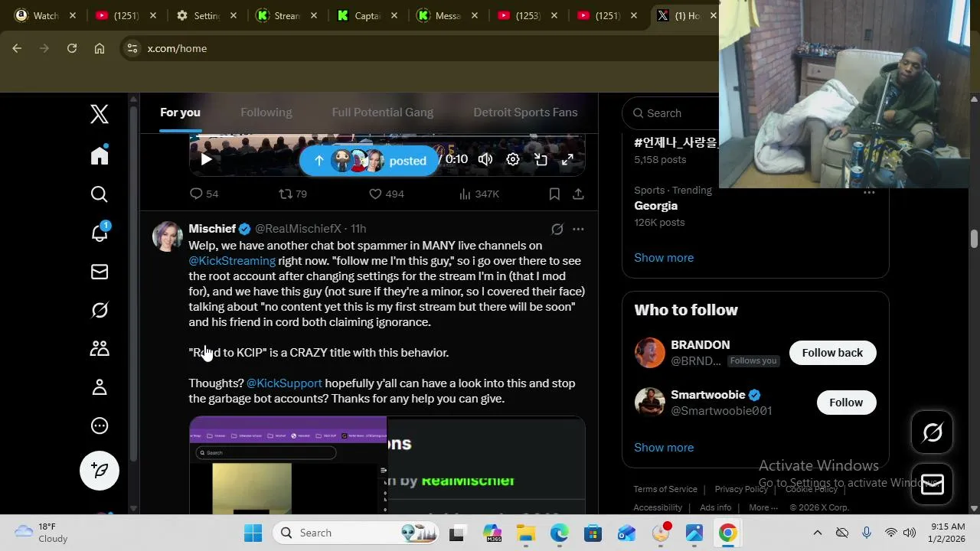Follow back BRANDON
Image resolution: width=980 pixels, height=551 pixels.
point(832,353)
